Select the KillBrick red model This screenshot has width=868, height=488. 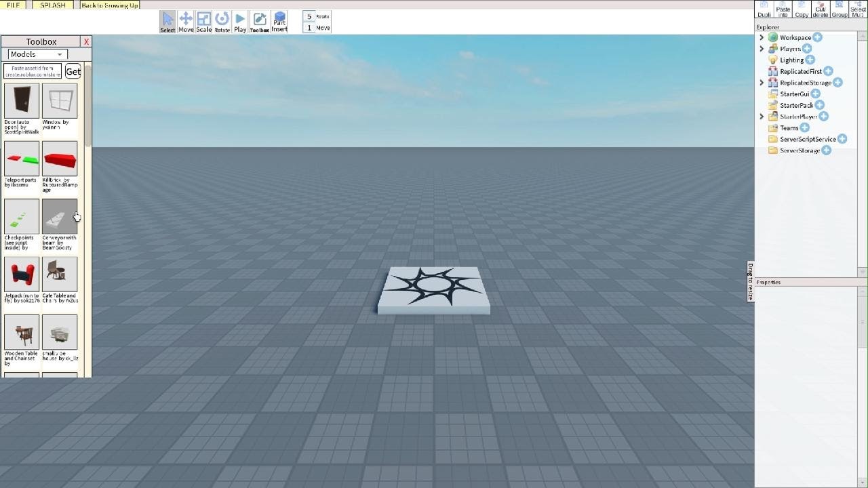pos(60,159)
